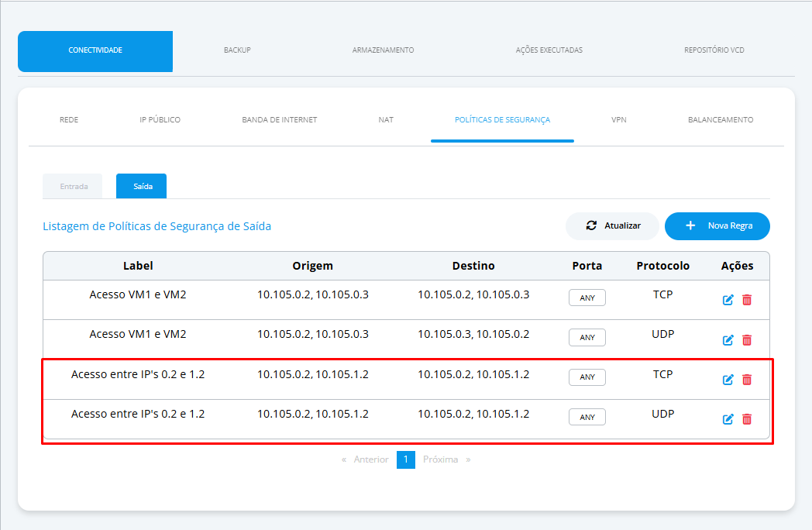
Task: Select the VPN sub-tab
Action: pyautogui.click(x=619, y=119)
